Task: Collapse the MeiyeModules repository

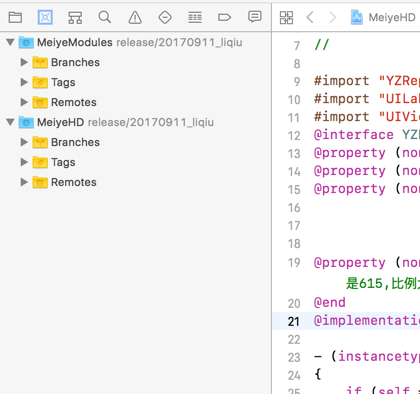Action: (x=11, y=42)
